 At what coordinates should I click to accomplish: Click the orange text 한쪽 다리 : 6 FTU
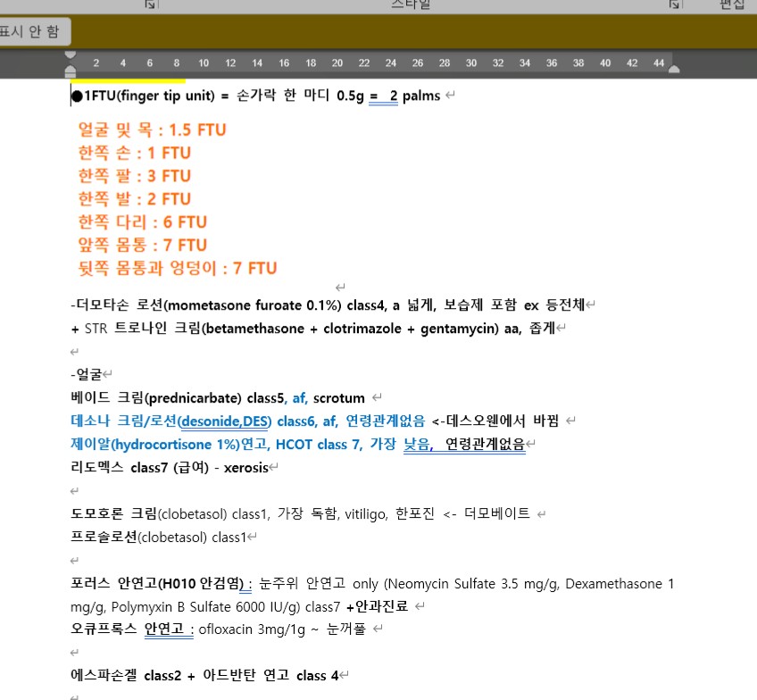[143, 222]
